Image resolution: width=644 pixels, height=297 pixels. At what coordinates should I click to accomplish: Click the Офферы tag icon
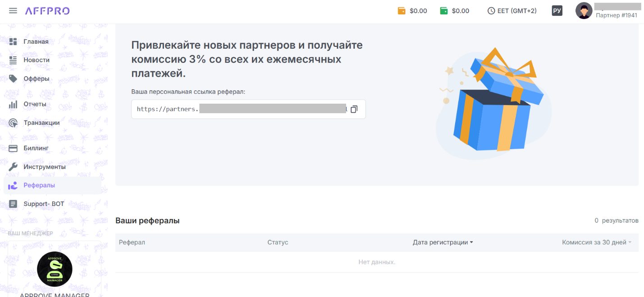click(x=13, y=79)
